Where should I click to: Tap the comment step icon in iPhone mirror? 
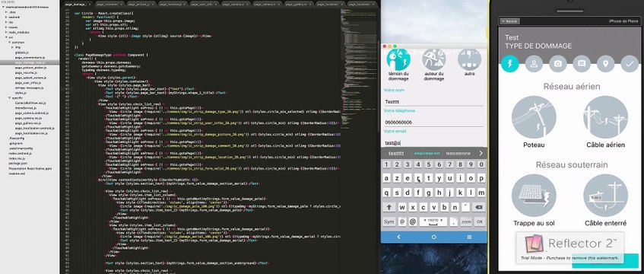[582, 64]
